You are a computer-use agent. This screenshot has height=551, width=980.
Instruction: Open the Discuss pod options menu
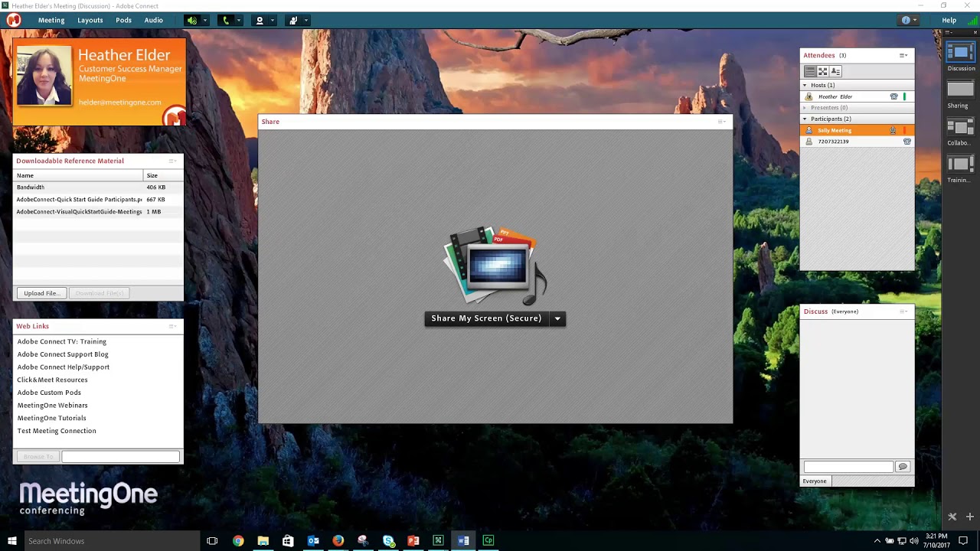tap(903, 311)
